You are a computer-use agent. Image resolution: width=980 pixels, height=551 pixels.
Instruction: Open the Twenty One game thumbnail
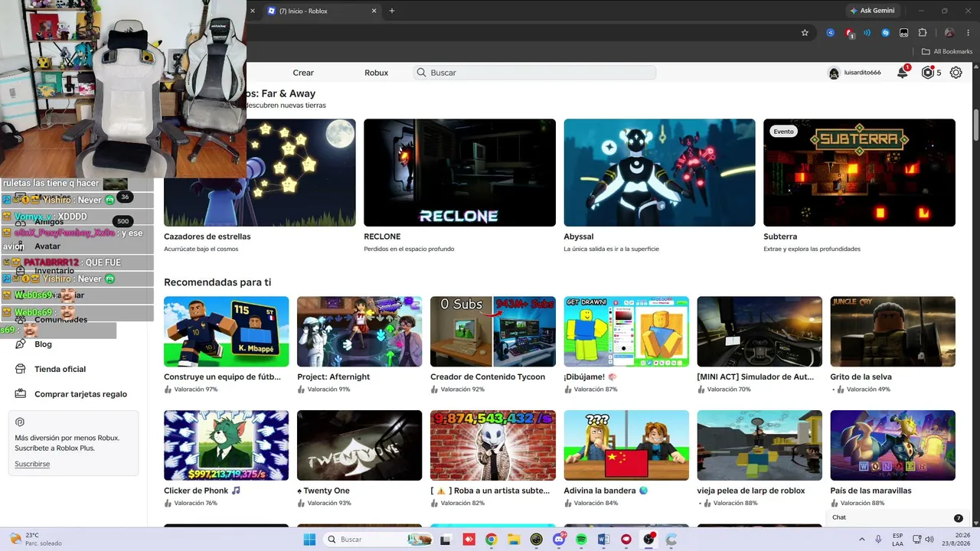click(359, 445)
